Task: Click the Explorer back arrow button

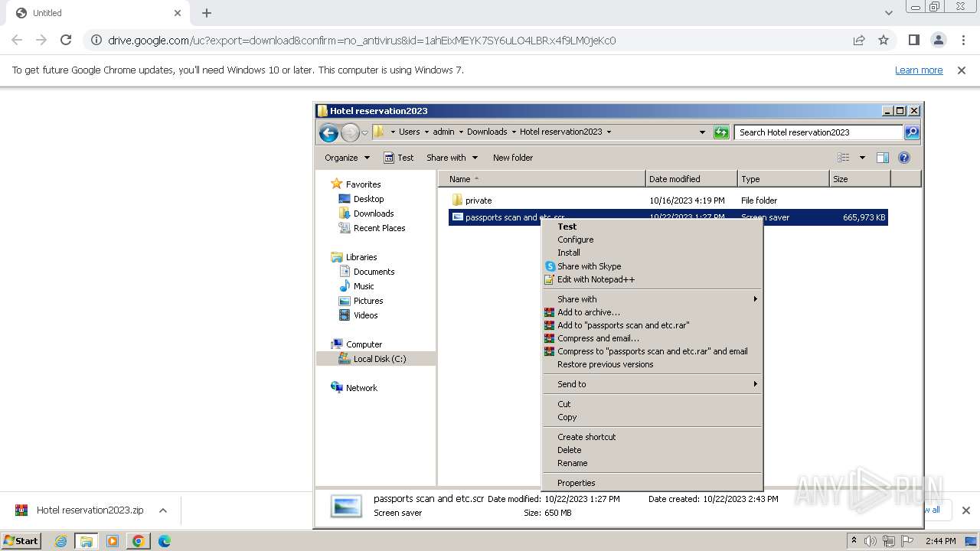Action: [328, 132]
